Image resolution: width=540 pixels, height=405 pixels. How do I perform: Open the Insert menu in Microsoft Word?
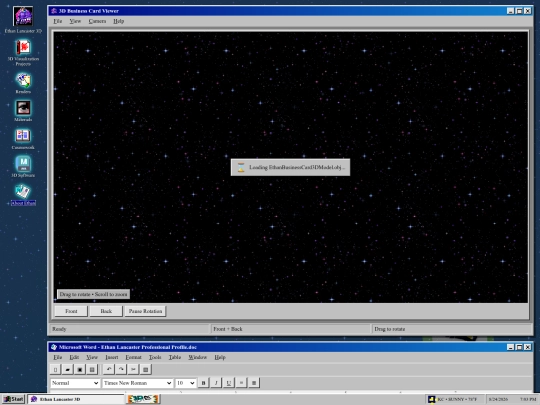(112, 357)
